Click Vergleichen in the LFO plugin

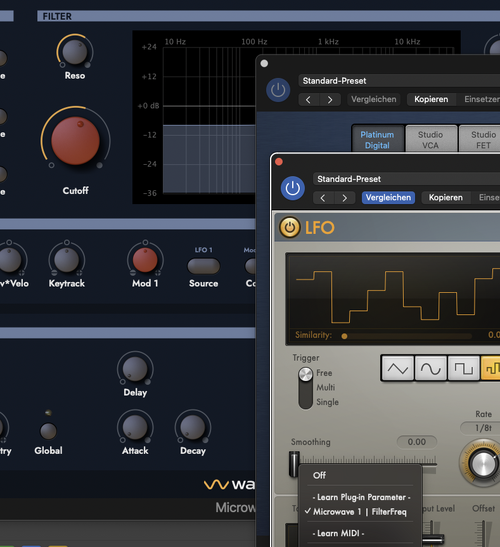(388, 197)
